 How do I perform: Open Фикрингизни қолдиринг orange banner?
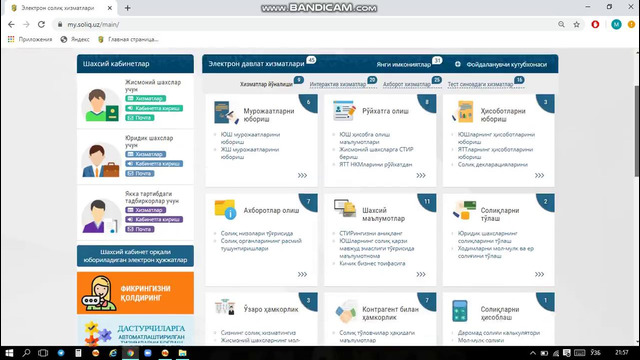(x=135, y=293)
